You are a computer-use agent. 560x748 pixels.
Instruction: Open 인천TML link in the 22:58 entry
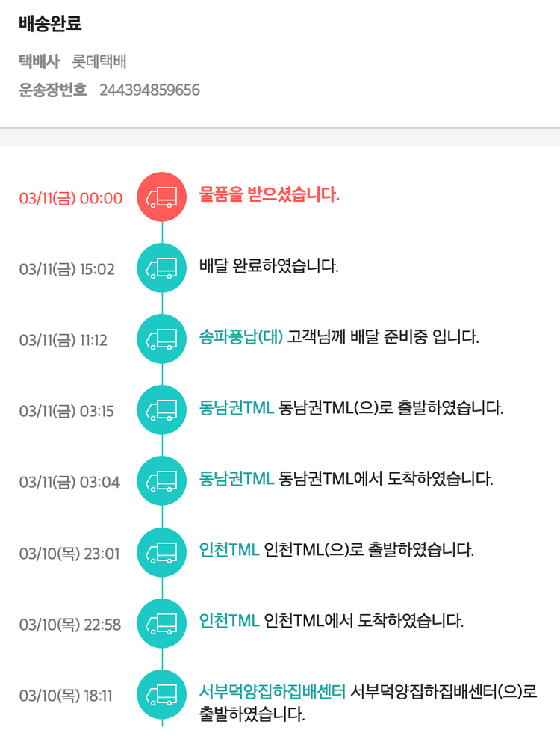[x=229, y=620]
